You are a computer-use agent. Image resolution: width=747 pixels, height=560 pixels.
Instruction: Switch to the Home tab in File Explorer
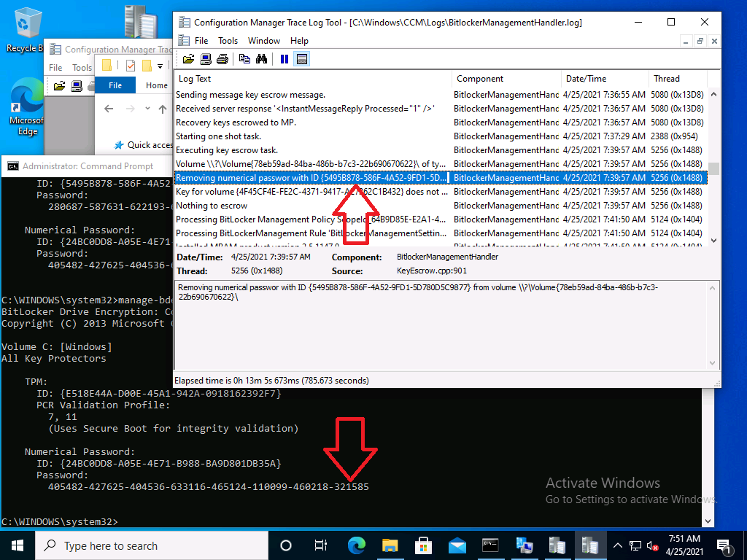(157, 85)
